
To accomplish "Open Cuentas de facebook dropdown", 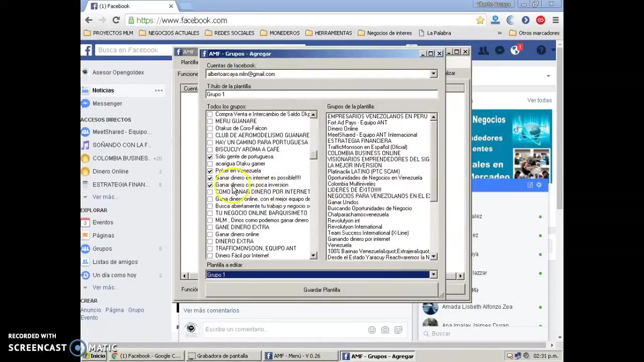I will (433, 74).
